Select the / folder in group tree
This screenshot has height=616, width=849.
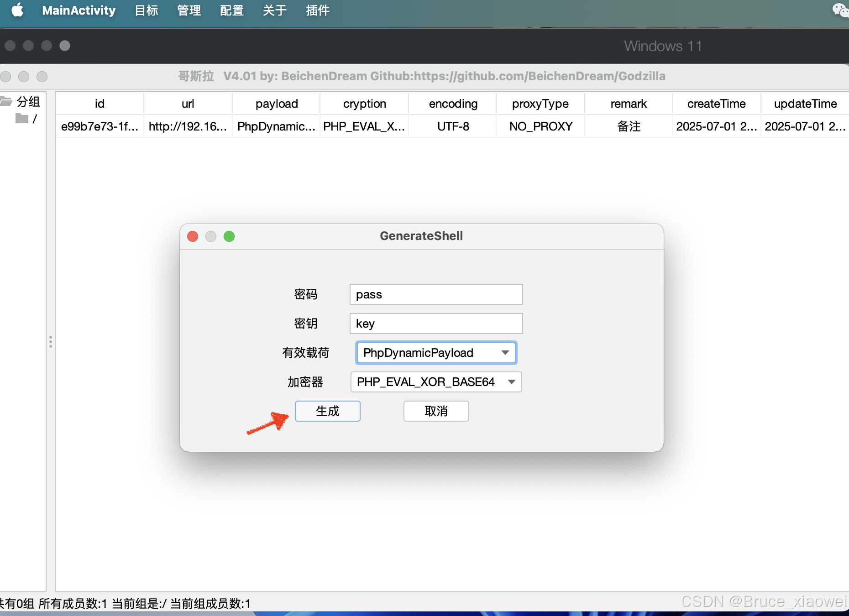26,119
